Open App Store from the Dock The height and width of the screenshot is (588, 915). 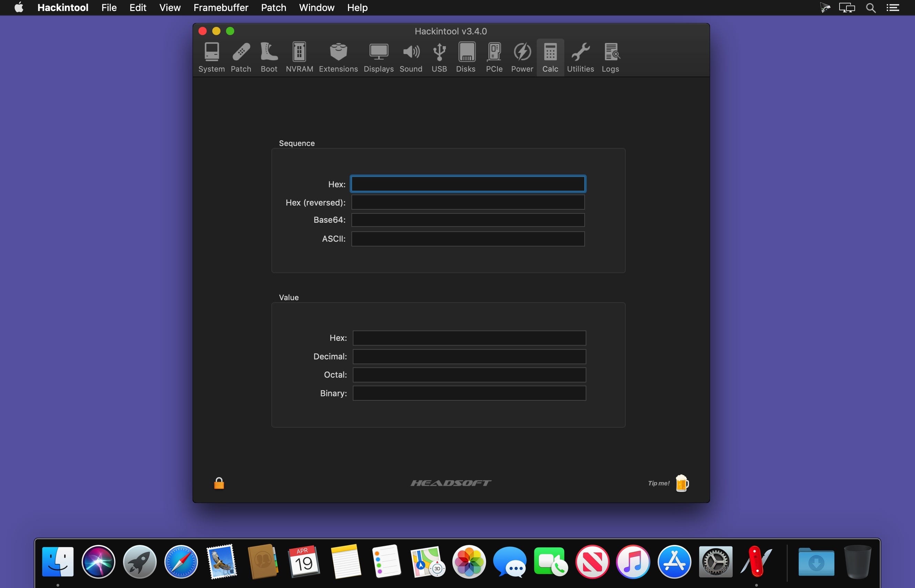click(674, 561)
